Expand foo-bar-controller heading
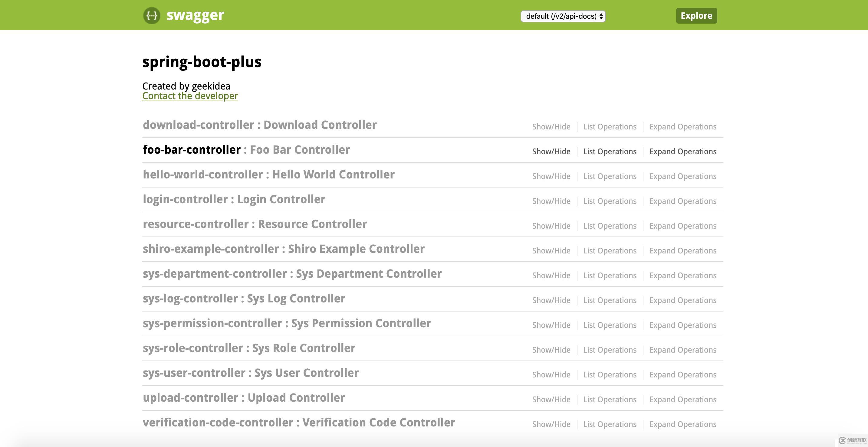 pos(246,150)
